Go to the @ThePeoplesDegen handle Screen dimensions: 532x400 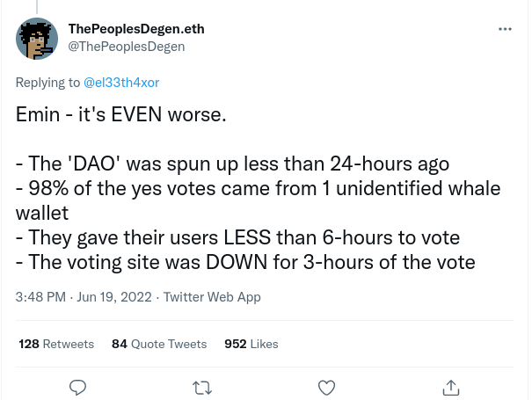[x=126, y=47]
